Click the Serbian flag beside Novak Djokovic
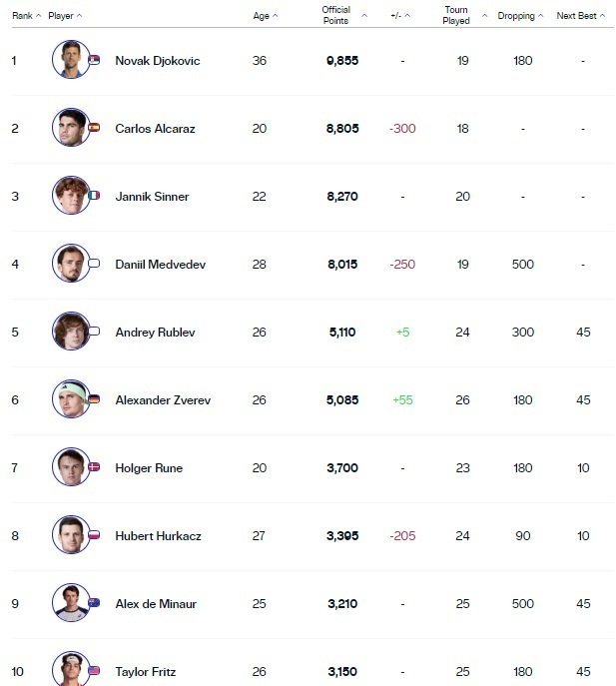Image resolution: width=616 pixels, height=686 pixels. (x=94, y=60)
